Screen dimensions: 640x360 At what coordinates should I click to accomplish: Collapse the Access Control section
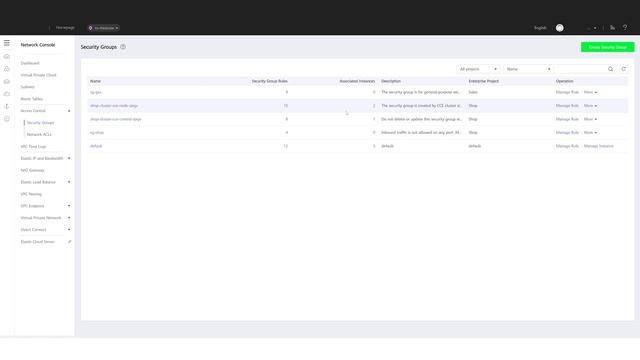pyautogui.click(x=69, y=111)
